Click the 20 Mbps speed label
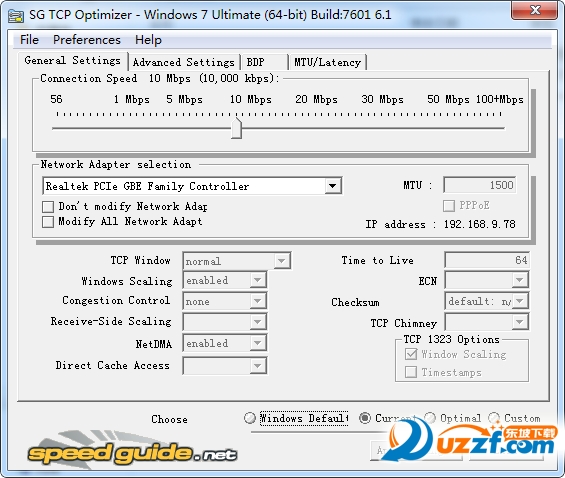Screen dimensions: 565x478 click(316, 99)
